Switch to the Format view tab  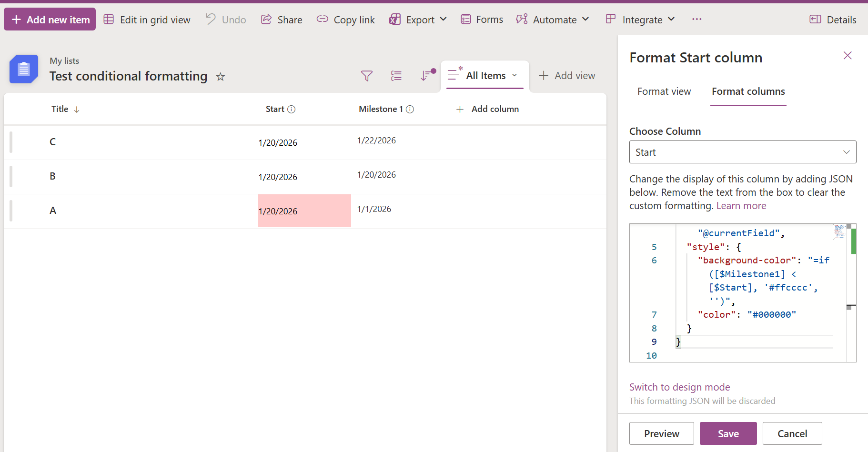coord(664,91)
